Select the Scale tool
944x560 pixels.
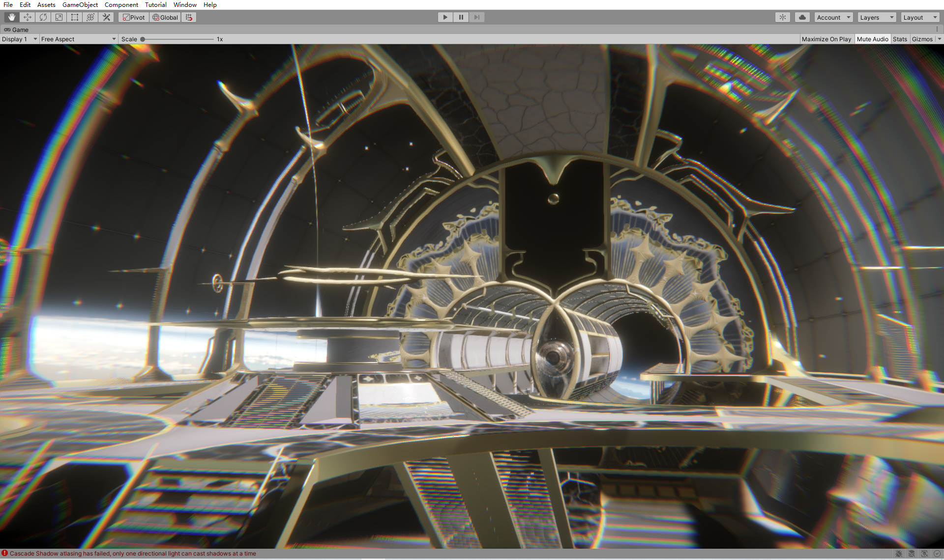click(59, 17)
